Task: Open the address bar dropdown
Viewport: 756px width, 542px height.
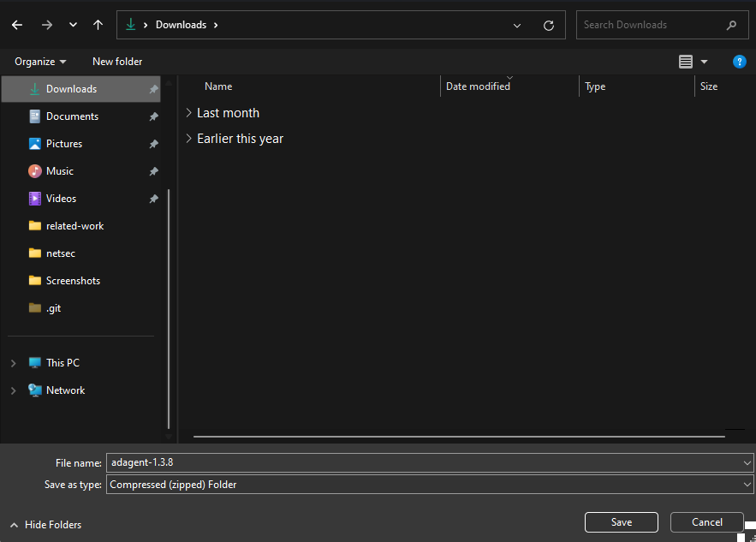Action: click(517, 25)
